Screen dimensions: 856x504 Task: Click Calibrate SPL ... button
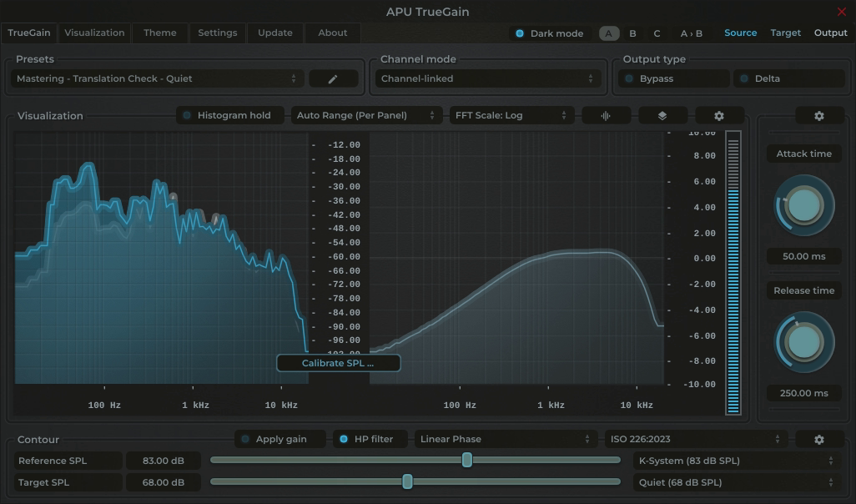[x=338, y=363]
